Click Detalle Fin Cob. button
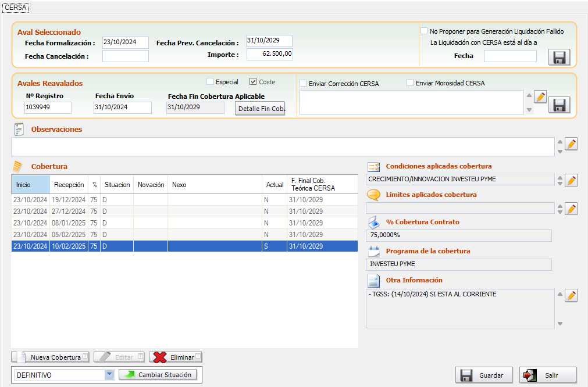The height and width of the screenshot is (387, 588). (260, 109)
